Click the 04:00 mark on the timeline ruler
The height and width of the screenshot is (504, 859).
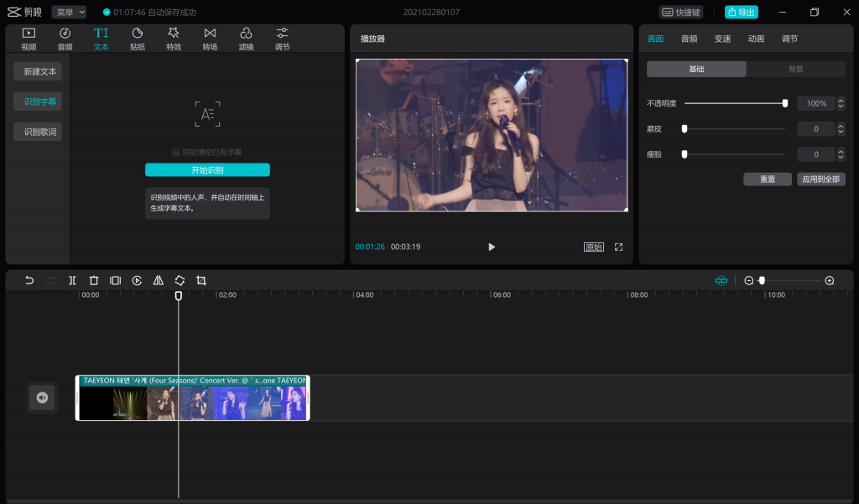click(364, 294)
